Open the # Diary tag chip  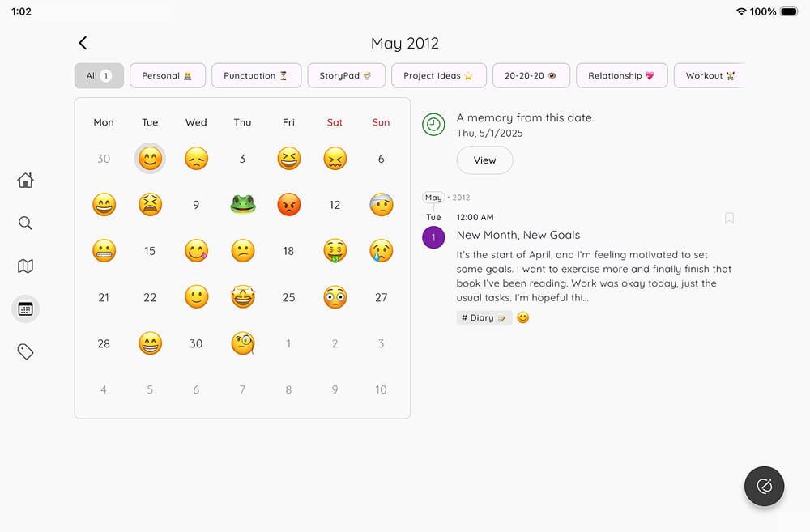484,317
